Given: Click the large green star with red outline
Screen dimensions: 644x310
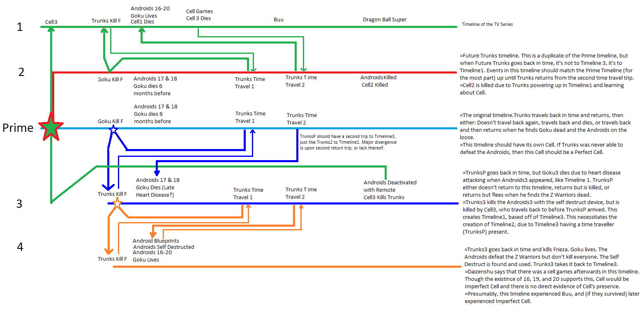Looking at the screenshot, I should tap(51, 128).
